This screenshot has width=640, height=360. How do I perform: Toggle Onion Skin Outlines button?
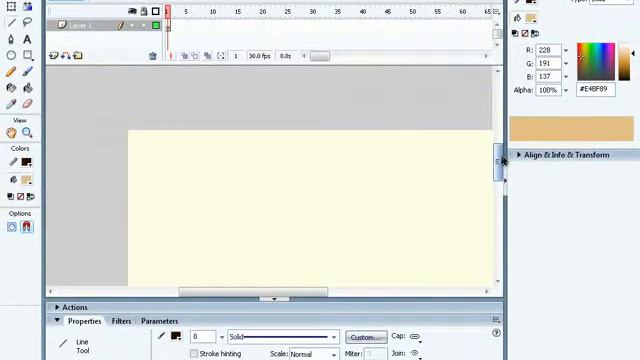click(x=196, y=56)
